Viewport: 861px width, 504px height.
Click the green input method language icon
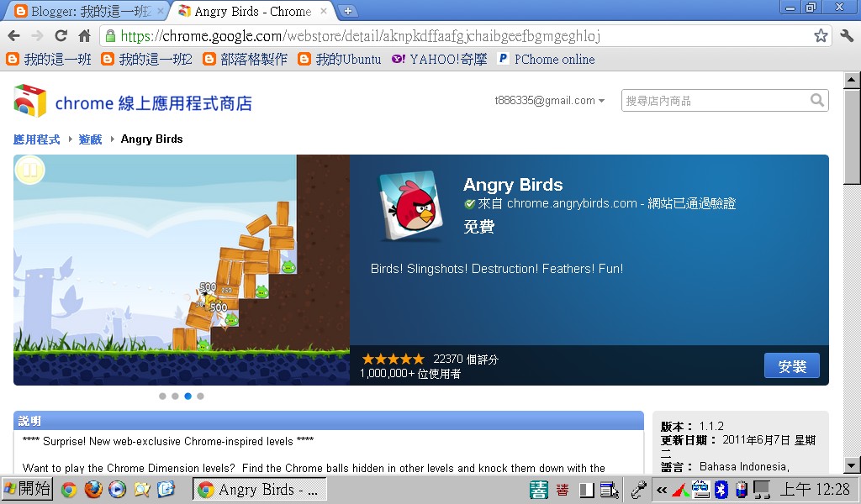coord(539,489)
